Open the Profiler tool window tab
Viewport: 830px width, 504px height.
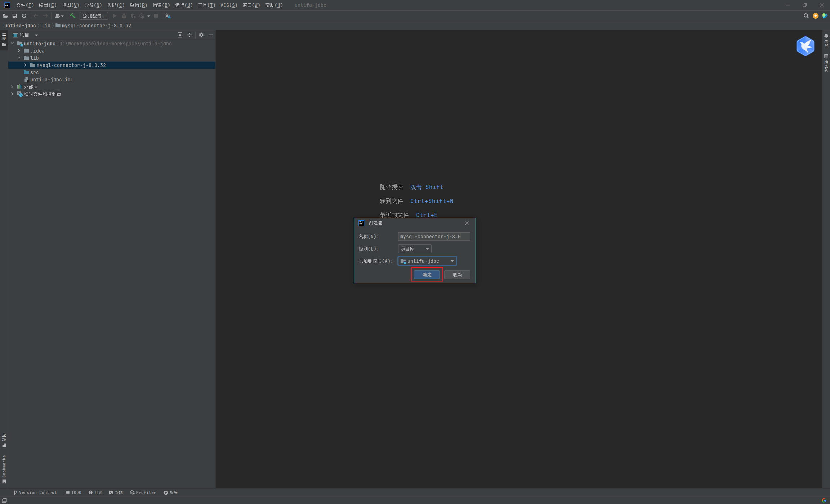tap(143, 492)
